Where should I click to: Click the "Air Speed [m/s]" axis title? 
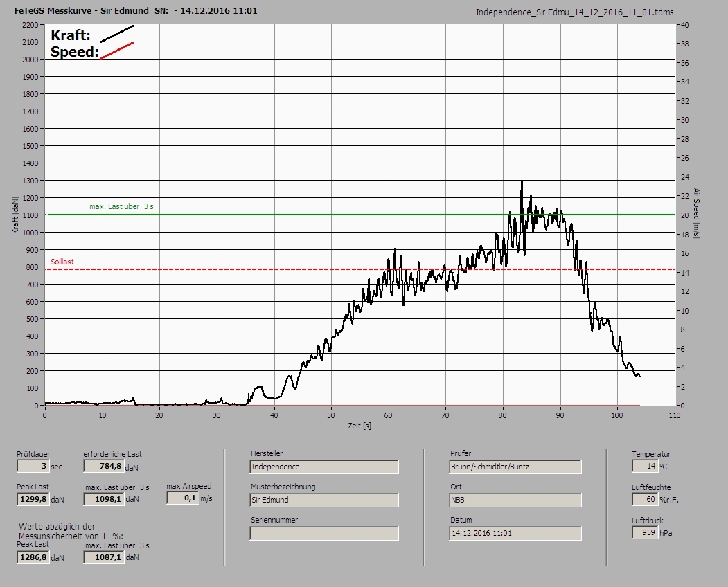tap(696, 213)
